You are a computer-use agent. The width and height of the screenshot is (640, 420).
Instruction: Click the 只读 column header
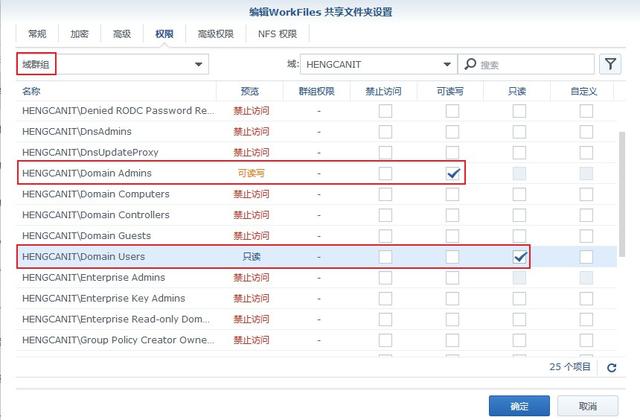[x=517, y=91]
